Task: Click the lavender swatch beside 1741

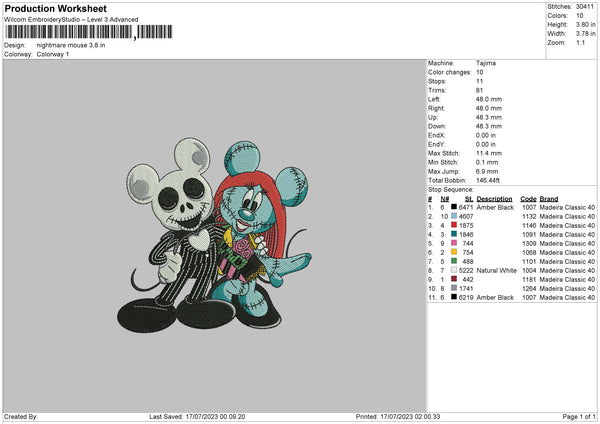Action: tap(454, 288)
